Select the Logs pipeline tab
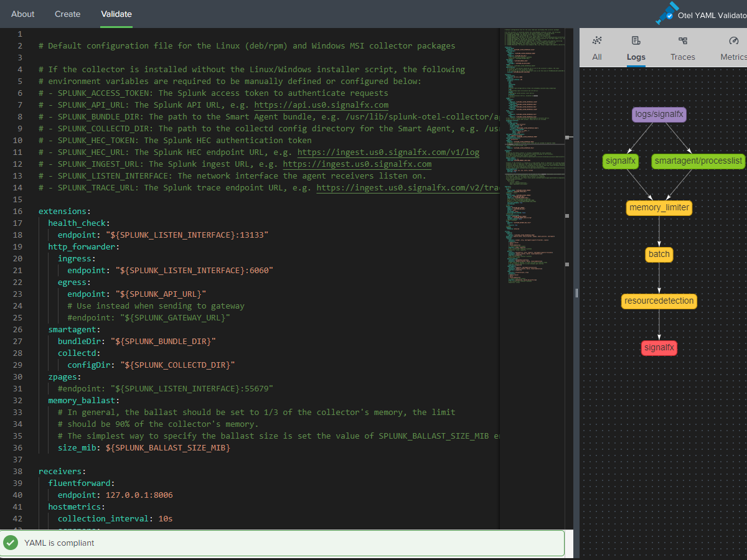This screenshot has width=747, height=560. [x=636, y=48]
